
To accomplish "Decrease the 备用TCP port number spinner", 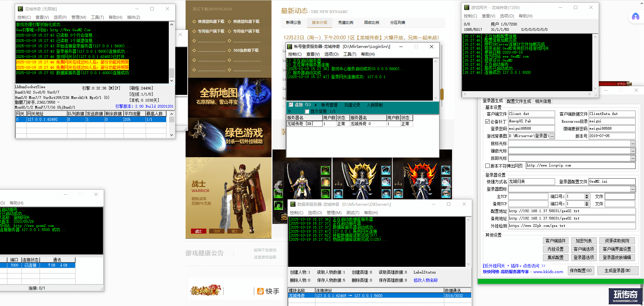I will [587, 205].
